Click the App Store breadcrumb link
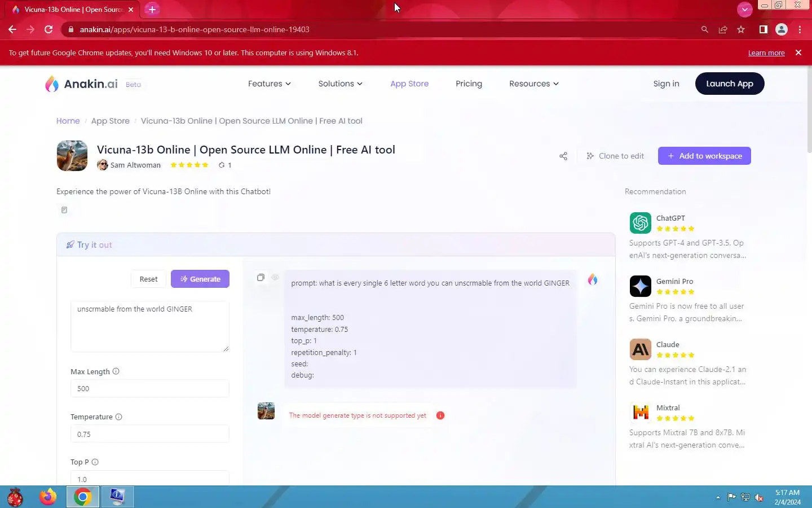The width and height of the screenshot is (812, 508). coord(111,121)
